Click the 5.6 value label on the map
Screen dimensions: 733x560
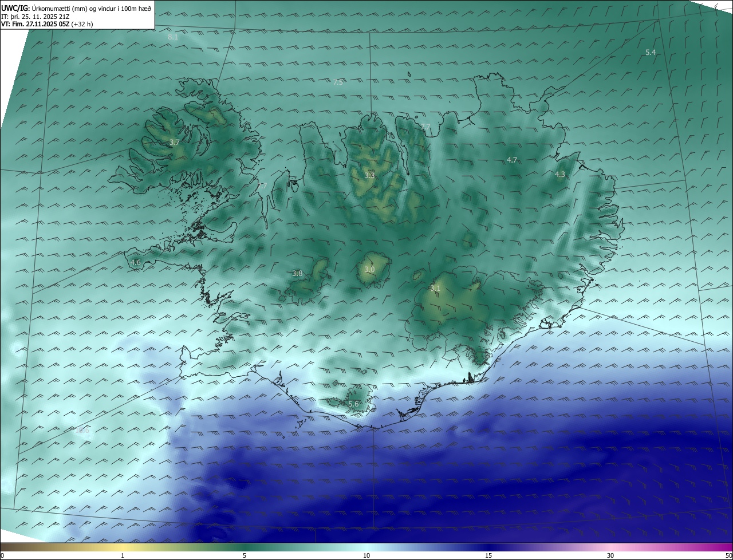tap(353, 404)
